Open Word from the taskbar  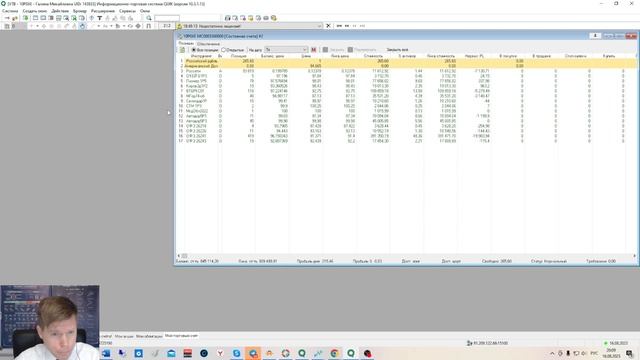pyautogui.click(x=106, y=353)
